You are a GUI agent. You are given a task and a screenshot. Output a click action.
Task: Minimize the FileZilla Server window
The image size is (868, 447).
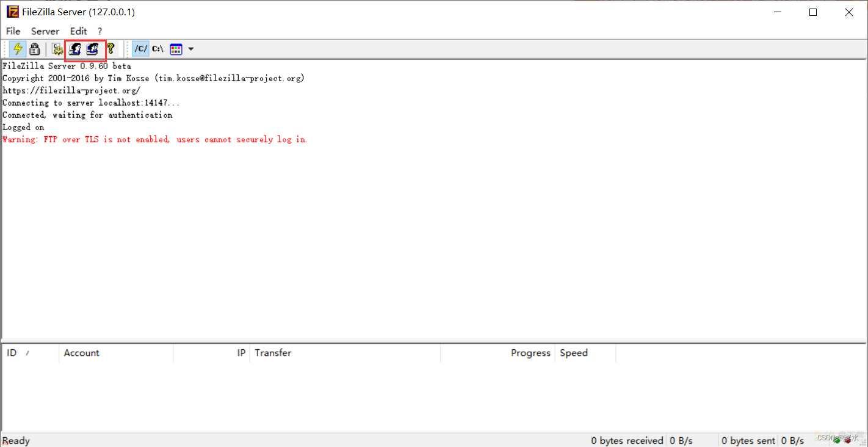pyautogui.click(x=777, y=12)
